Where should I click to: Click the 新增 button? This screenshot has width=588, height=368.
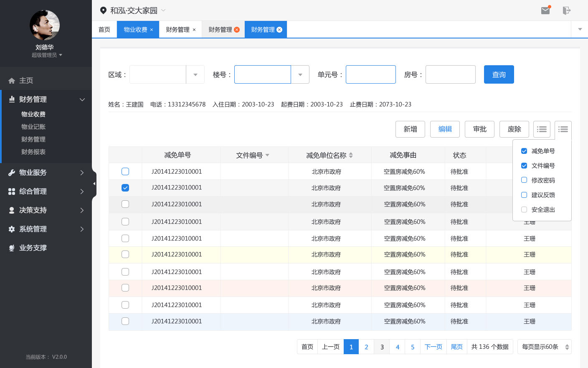(410, 129)
